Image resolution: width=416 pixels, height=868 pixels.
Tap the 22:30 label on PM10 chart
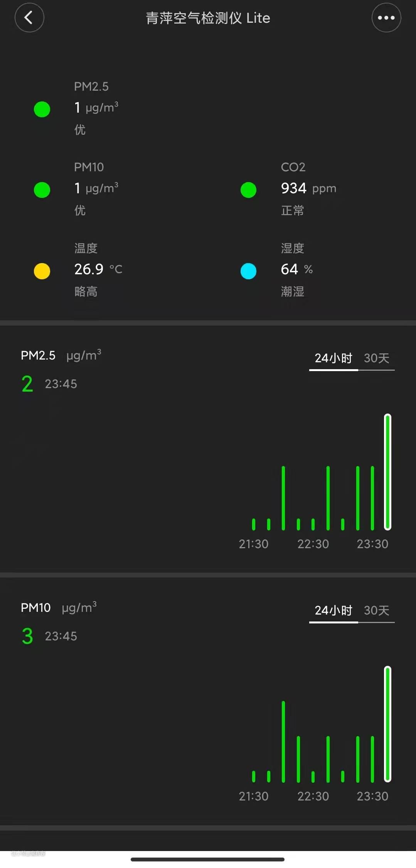[313, 796]
